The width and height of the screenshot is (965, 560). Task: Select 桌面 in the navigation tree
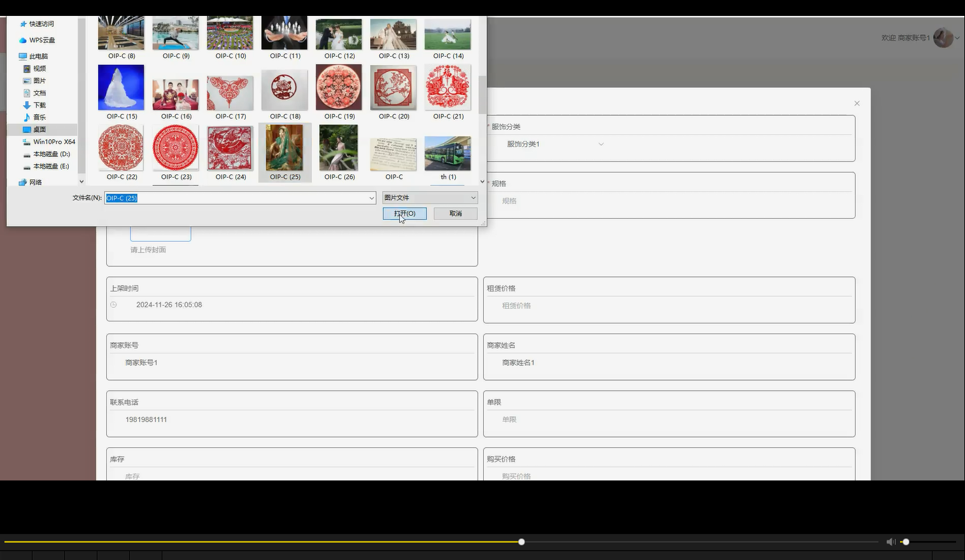click(x=34, y=129)
